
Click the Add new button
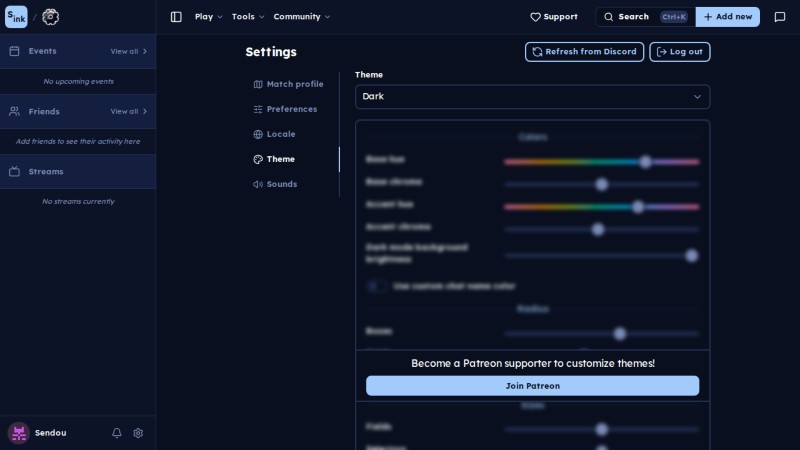pos(728,17)
